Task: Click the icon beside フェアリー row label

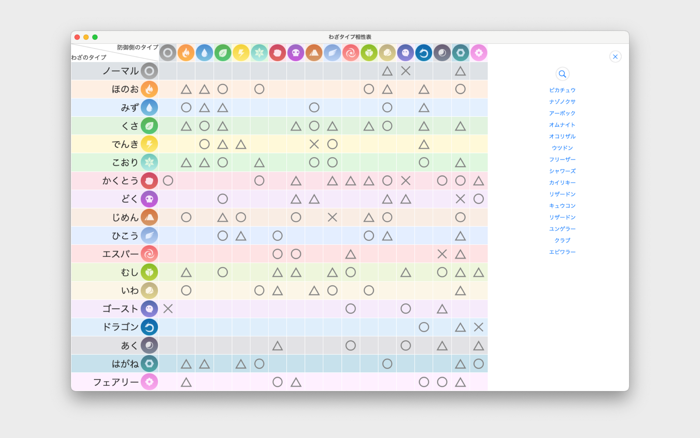Action: pyautogui.click(x=150, y=382)
